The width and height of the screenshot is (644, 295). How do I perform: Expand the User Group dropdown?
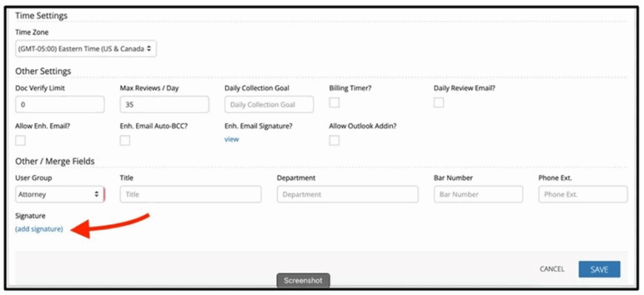click(60, 194)
